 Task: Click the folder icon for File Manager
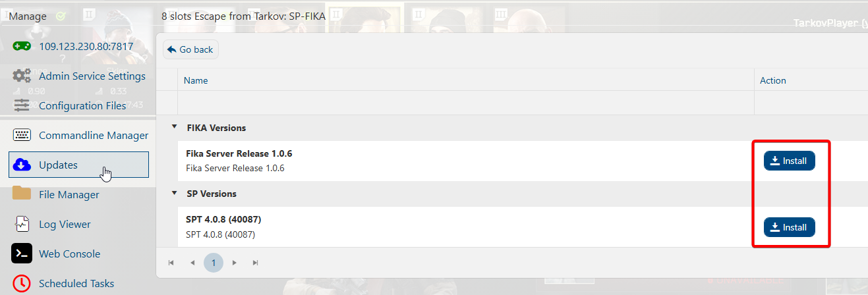coord(22,194)
